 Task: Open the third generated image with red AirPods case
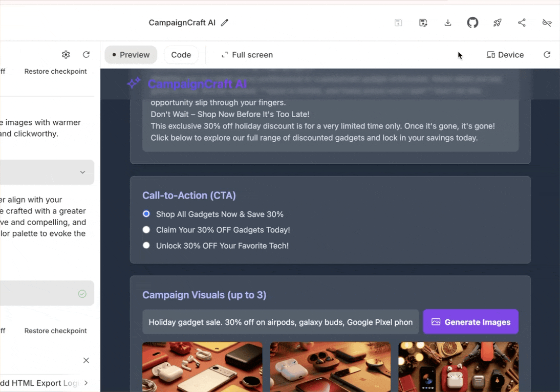(x=458, y=367)
